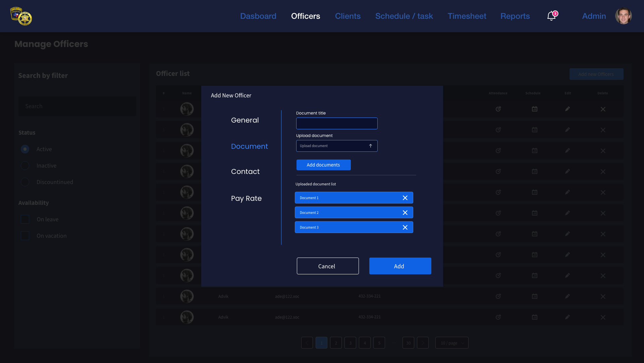Viewport: 644px width, 363px height.
Task: Enable the On vacation checkbox
Action: [25, 236]
